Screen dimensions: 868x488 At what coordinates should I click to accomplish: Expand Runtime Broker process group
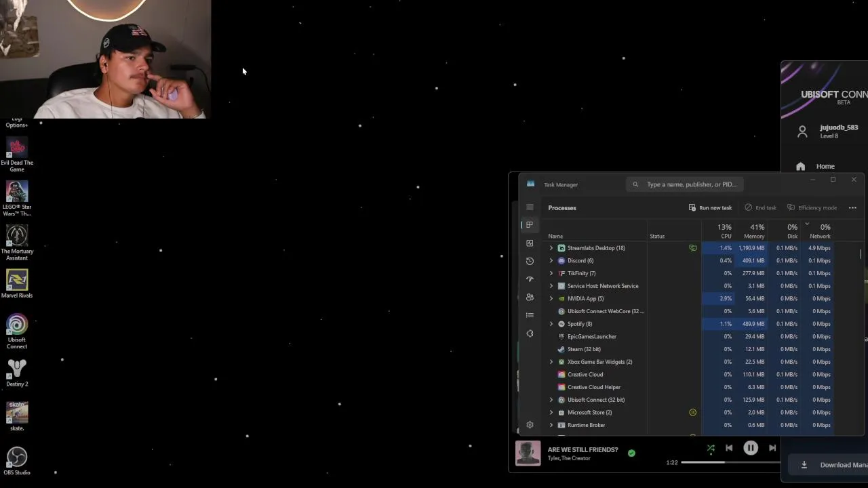551,425
